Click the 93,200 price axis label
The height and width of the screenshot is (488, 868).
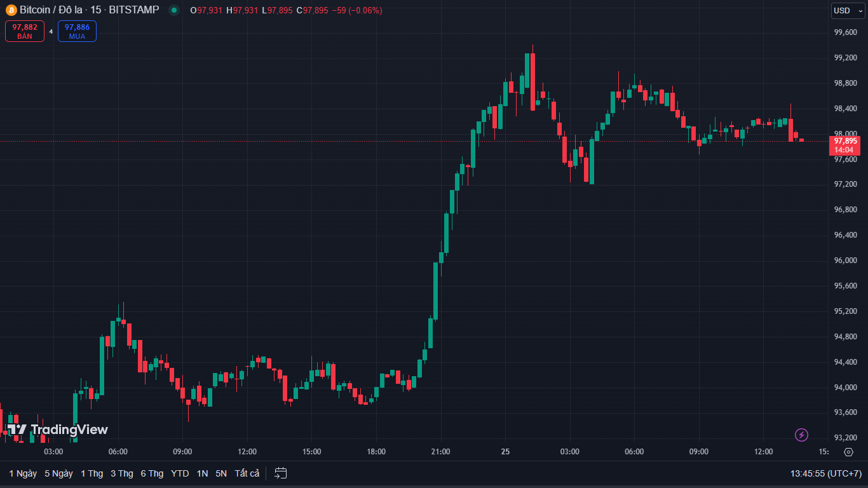click(846, 438)
